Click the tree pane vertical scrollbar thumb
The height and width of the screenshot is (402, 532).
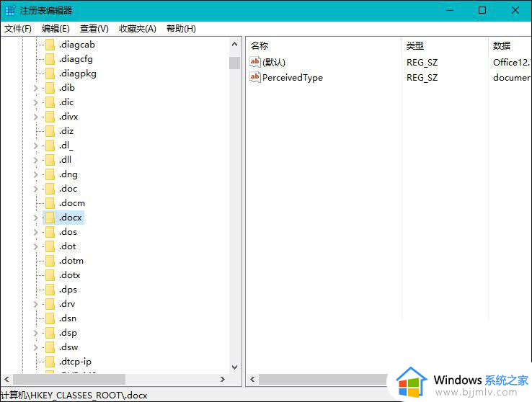click(234, 63)
